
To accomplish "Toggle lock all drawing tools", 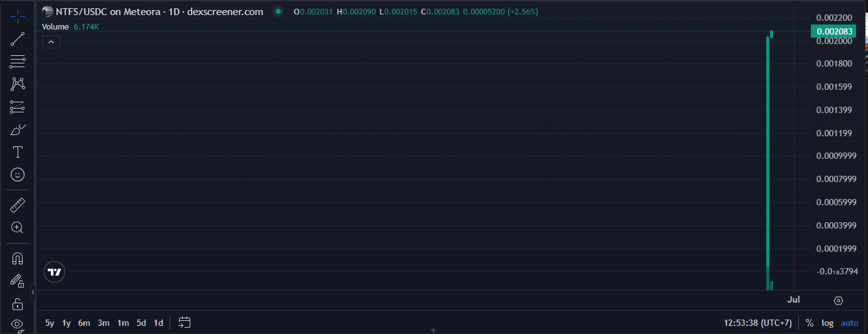I will (18, 304).
